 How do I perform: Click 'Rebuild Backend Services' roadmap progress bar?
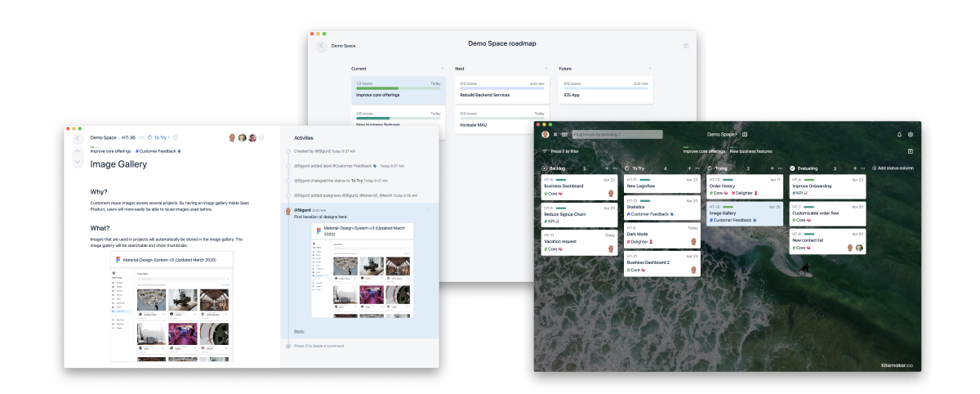click(x=502, y=88)
